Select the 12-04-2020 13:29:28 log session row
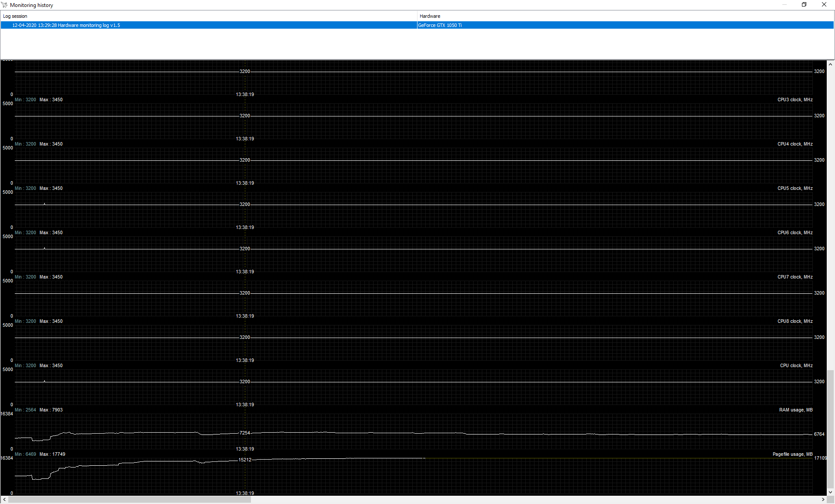Viewport: 835px width, 504px height. (x=66, y=25)
